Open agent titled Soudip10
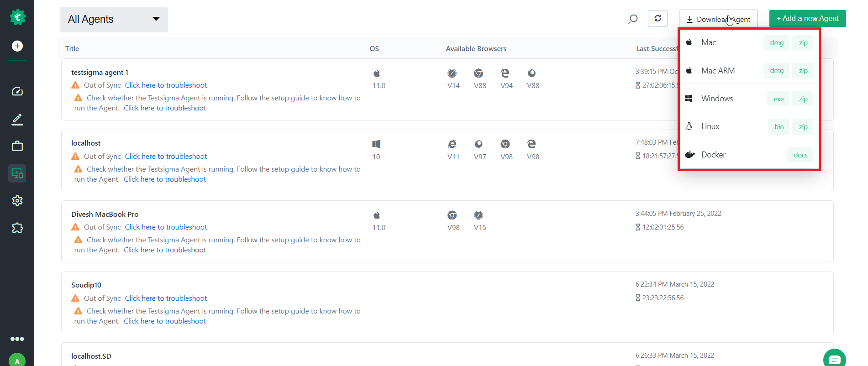The image size is (868, 366). tap(86, 285)
